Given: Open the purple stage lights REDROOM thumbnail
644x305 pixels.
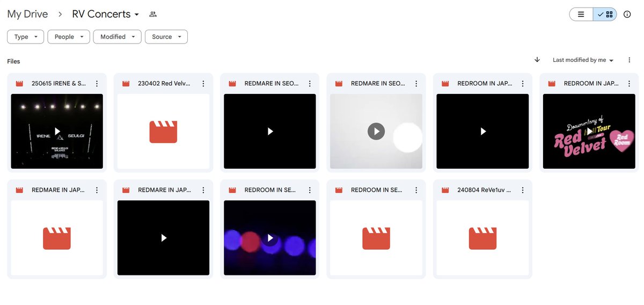Looking at the screenshot, I should point(270,238).
